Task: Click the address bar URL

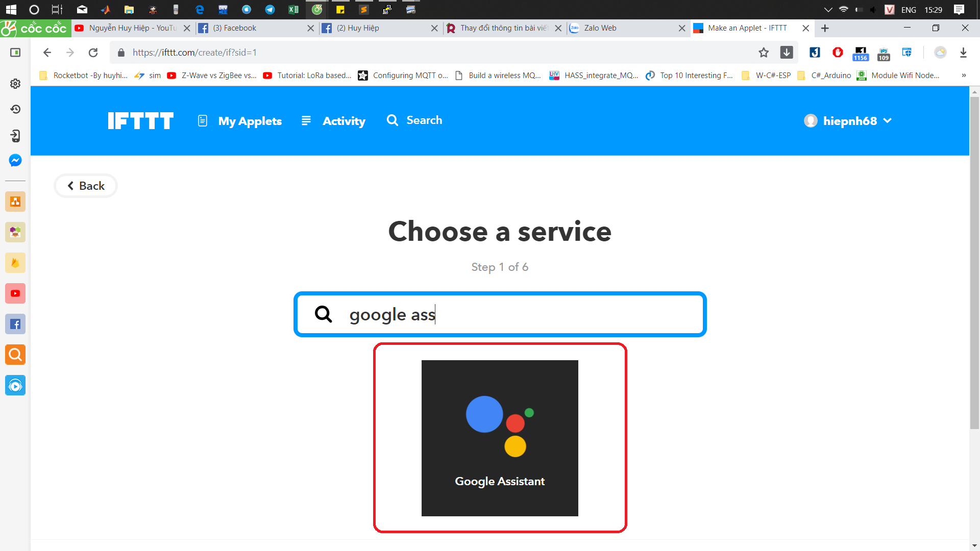Action: (194, 53)
